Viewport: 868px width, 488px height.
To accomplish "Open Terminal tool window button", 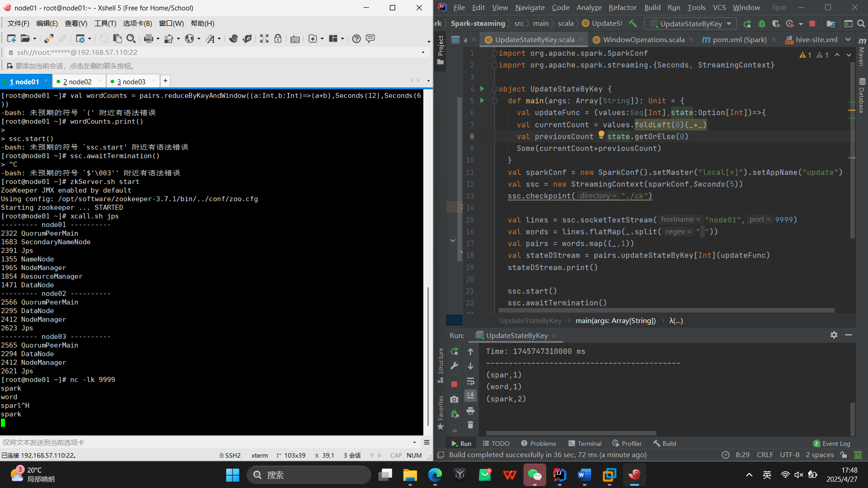I will (585, 444).
